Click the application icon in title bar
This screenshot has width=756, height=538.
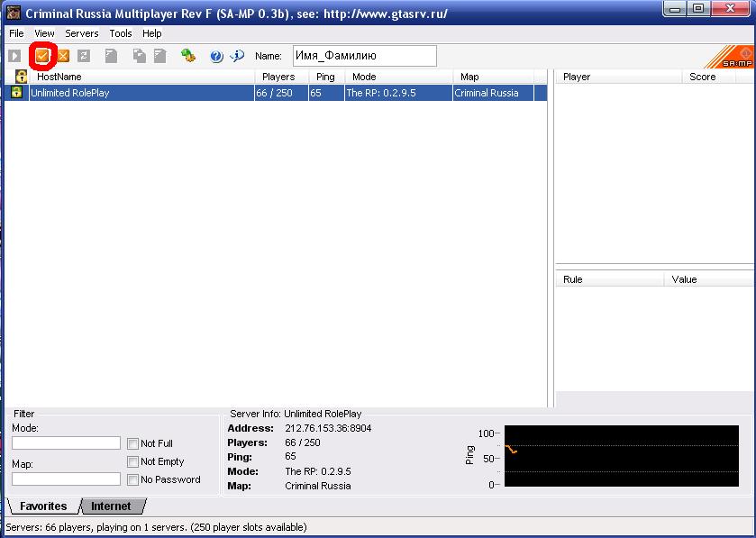pyautogui.click(x=13, y=13)
